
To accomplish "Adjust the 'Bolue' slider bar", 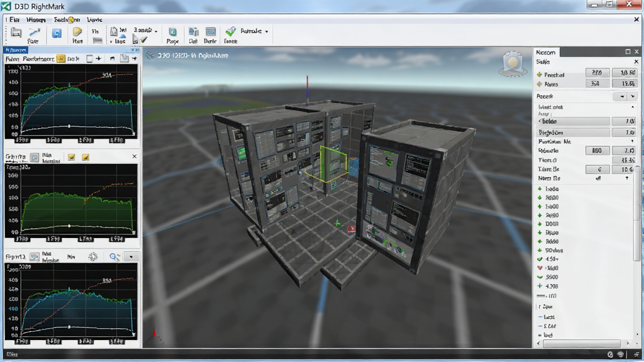I will tap(574, 121).
